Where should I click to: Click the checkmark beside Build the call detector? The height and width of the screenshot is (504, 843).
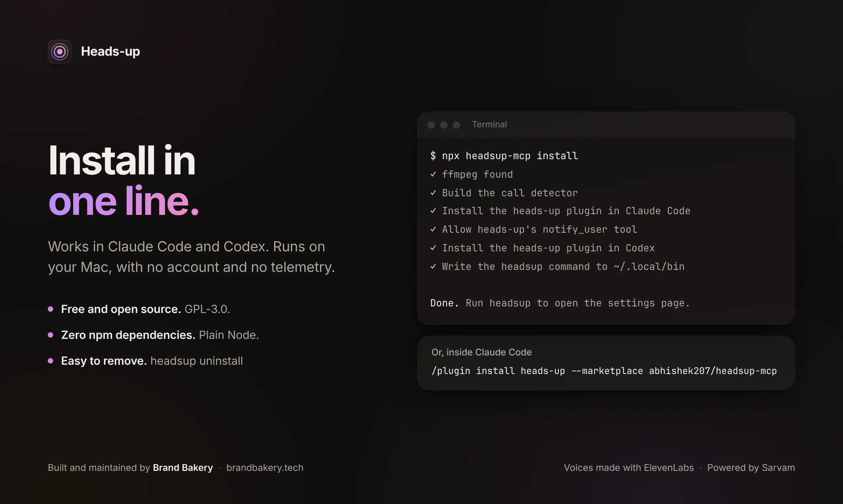[x=433, y=193]
